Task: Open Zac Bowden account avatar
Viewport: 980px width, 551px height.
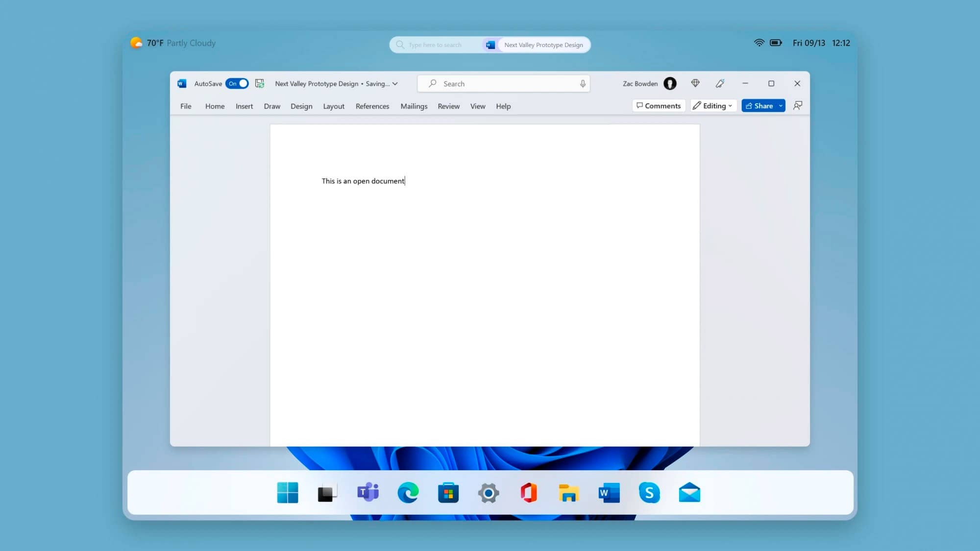Action: click(670, 84)
